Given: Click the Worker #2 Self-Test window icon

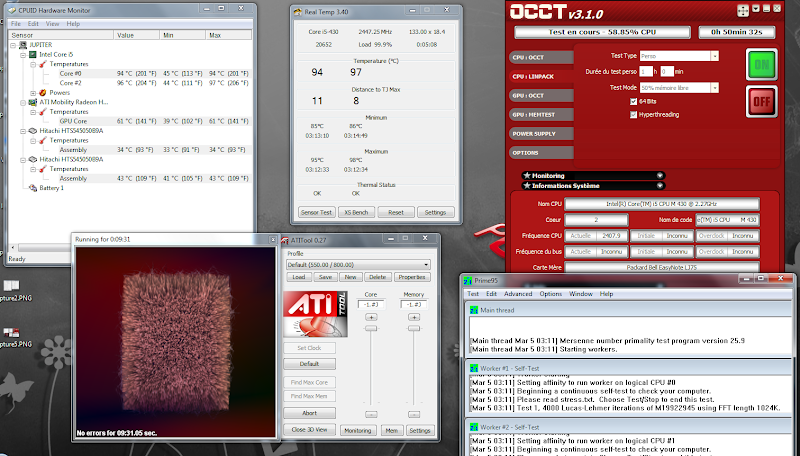Looking at the screenshot, I should tap(474, 427).
